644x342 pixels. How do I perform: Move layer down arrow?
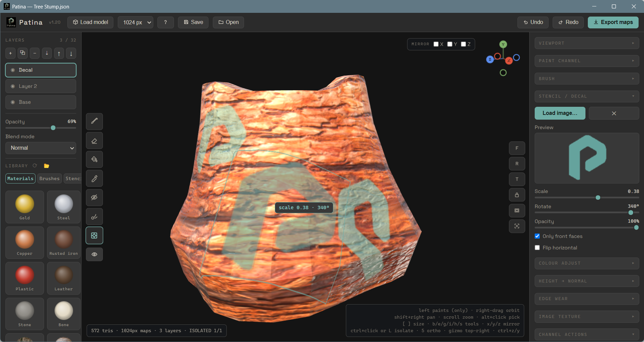coord(71,53)
